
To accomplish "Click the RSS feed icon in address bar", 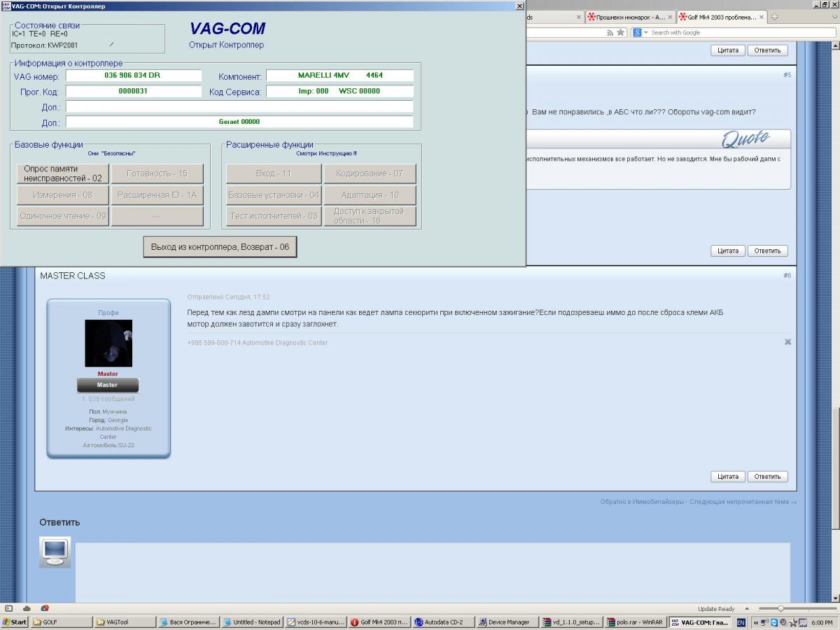I will [x=610, y=33].
